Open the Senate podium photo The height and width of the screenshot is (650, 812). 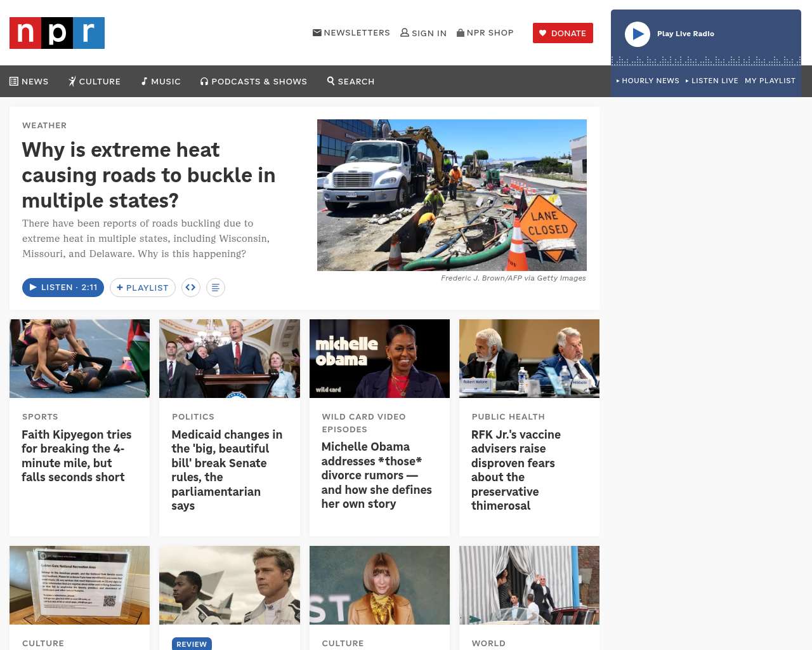pyautogui.click(x=230, y=359)
